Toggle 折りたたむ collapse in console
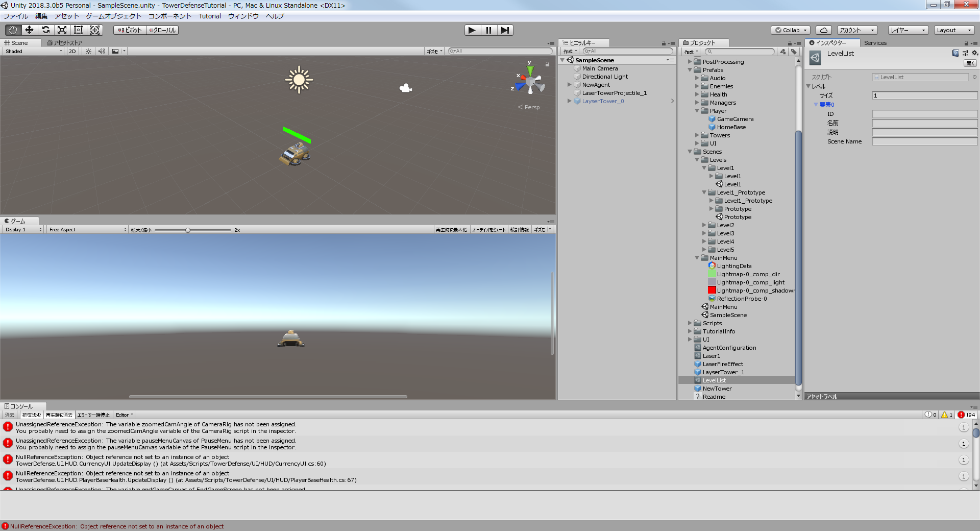The image size is (980, 531). tap(31, 415)
